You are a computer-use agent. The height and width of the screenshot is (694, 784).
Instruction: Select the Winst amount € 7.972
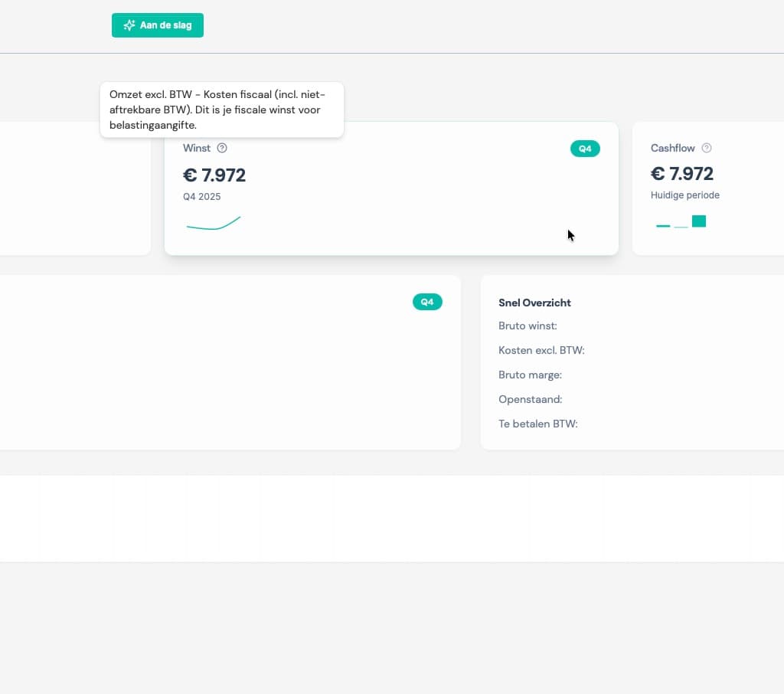[214, 175]
